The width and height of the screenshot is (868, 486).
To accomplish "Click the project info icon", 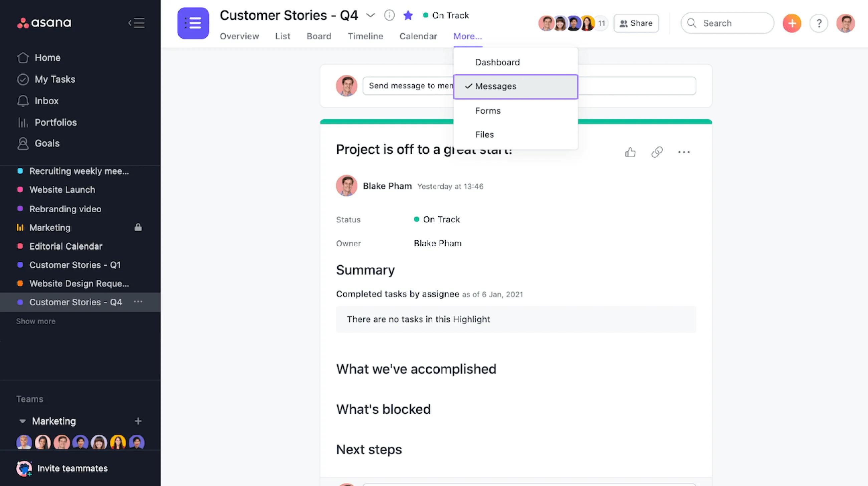I will pos(389,15).
